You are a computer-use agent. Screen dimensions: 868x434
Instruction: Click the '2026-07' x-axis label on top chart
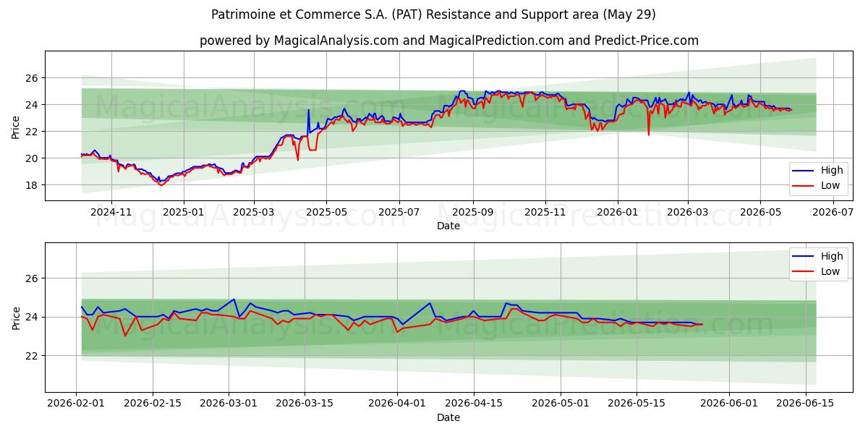tap(833, 213)
